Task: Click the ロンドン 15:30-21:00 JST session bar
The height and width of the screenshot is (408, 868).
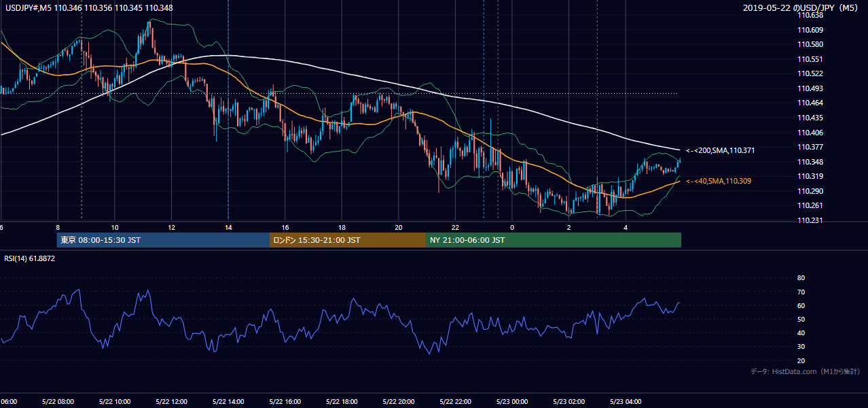Action: (348, 240)
